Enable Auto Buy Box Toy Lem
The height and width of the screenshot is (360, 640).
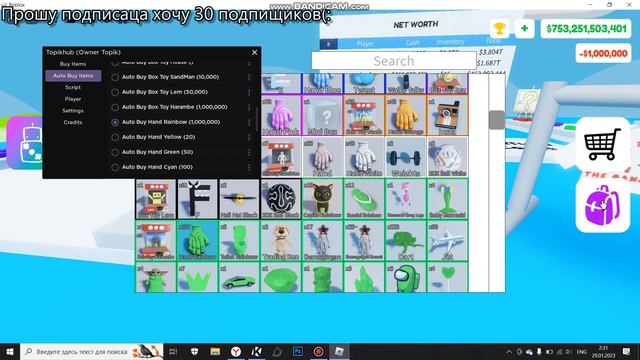[x=115, y=92]
